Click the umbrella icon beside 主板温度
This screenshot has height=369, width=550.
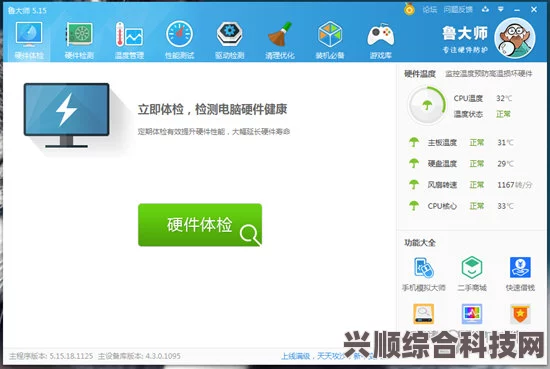point(414,142)
